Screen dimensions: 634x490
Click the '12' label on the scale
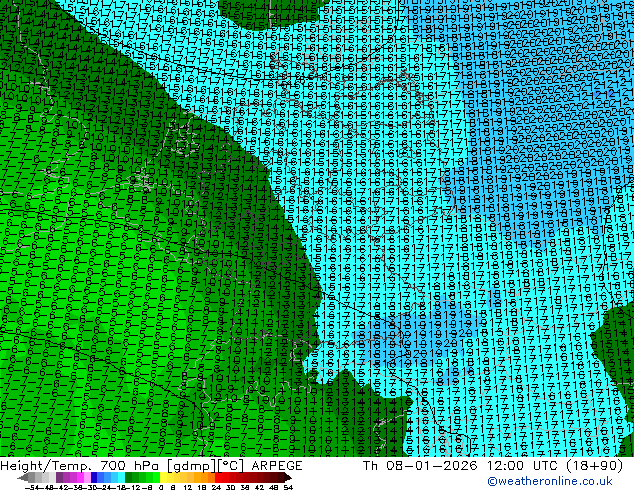tap(188, 488)
